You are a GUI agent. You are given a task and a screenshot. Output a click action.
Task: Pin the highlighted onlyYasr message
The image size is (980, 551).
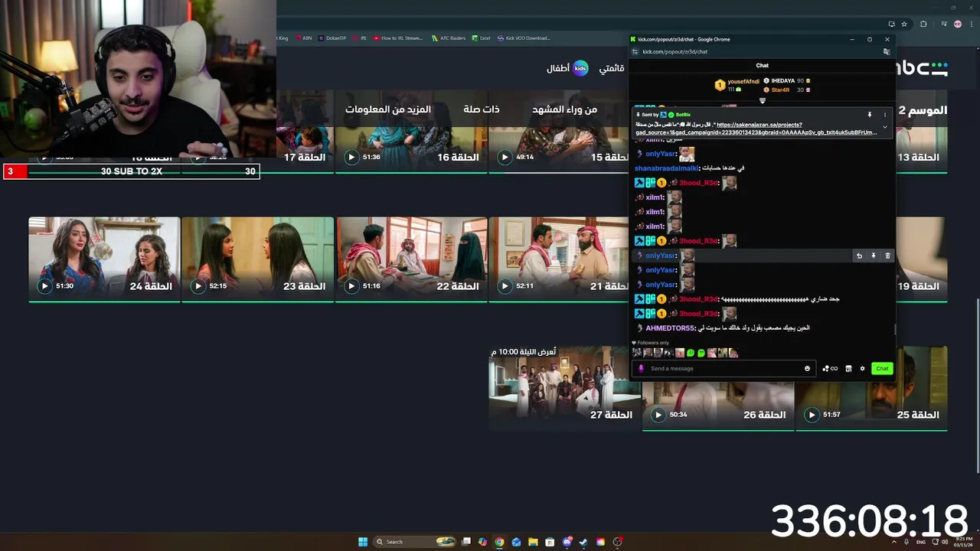click(x=873, y=256)
